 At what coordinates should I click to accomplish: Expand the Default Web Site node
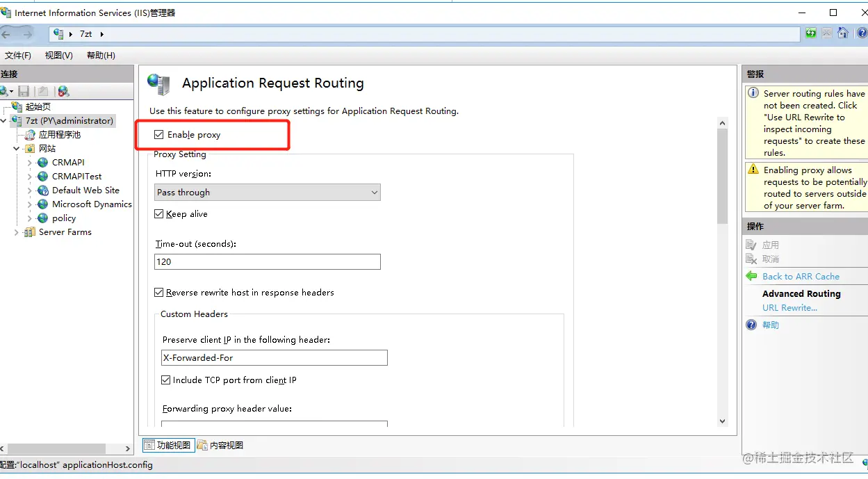tap(30, 190)
